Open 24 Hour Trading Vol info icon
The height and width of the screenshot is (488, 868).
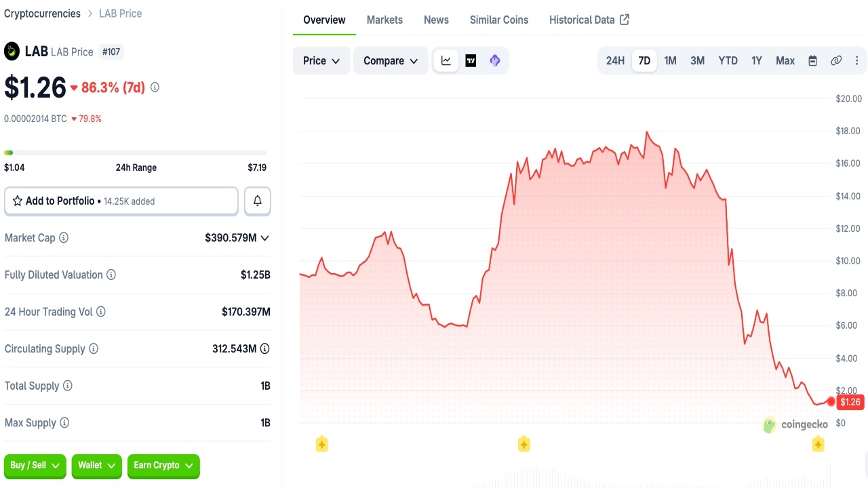pyautogui.click(x=101, y=312)
